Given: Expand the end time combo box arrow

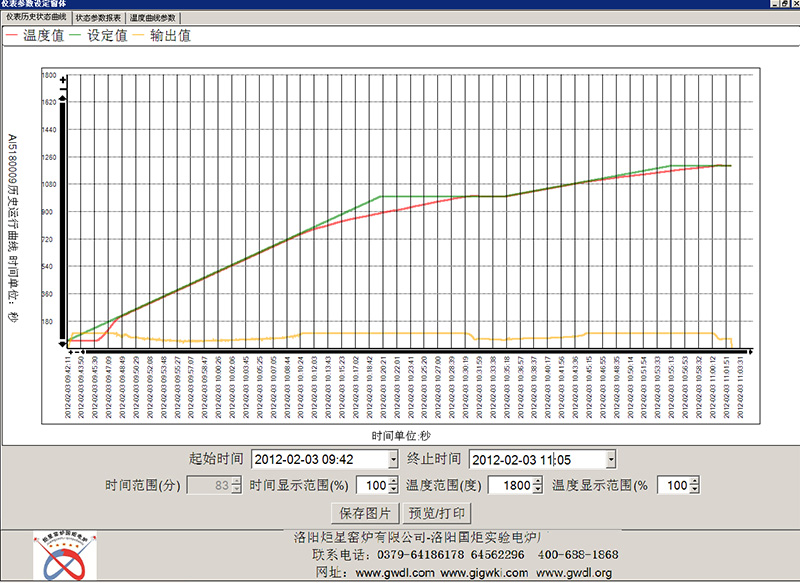Looking at the screenshot, I should [x=610, y=461].
